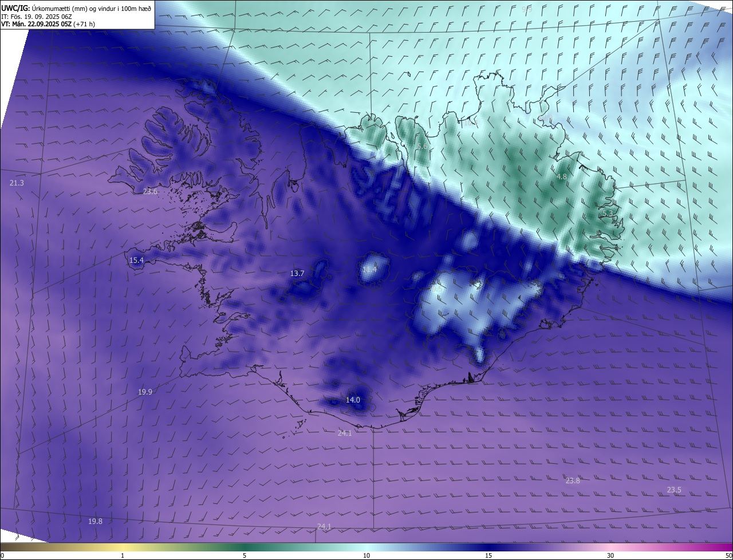Click the 19.9 value southwest of Iceland

[x=145, y=392]
